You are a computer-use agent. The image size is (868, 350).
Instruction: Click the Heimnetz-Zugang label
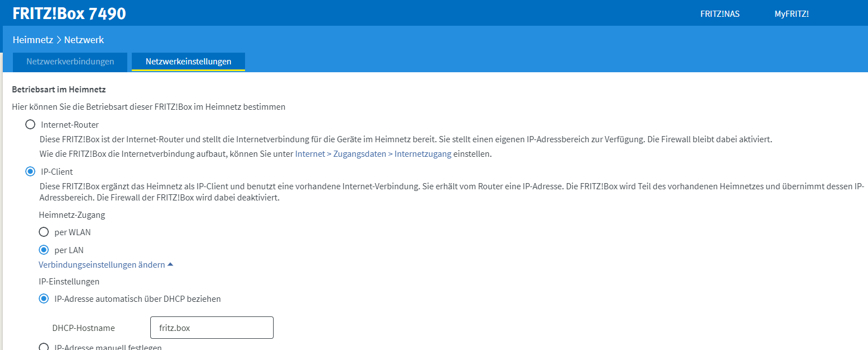point(72,214)
